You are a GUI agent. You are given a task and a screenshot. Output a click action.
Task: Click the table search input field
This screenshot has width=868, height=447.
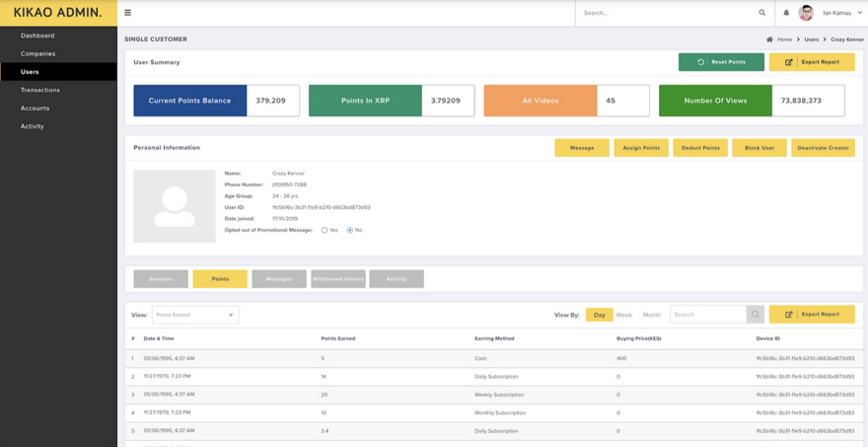click(x=707, y=315)
